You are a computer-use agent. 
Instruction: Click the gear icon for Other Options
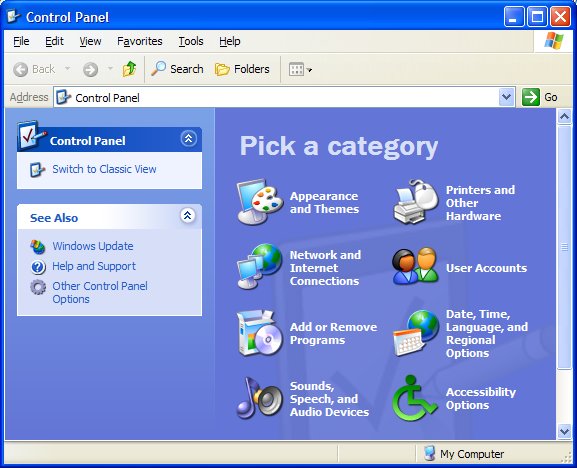[38, 287]
